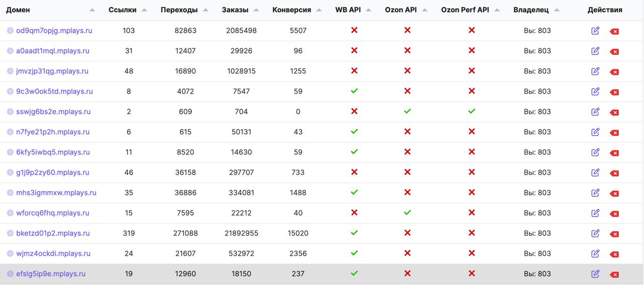The height and width of the screenshot is (285, 644).
Task: Click the edit icon for 9c3w0ok5td.mplays.ru
Action: pos(595,92)
